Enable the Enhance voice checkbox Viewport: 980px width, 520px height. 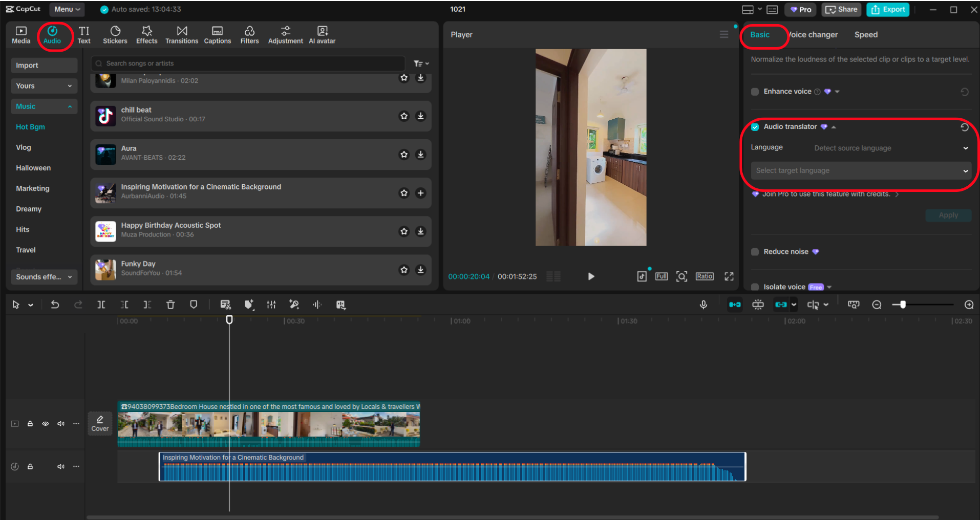click(x=755, y=92)
